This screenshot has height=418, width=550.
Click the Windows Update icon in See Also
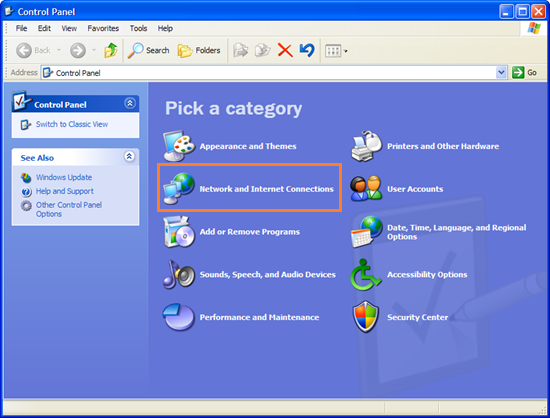pyautogui.click(x=26, y=178)
